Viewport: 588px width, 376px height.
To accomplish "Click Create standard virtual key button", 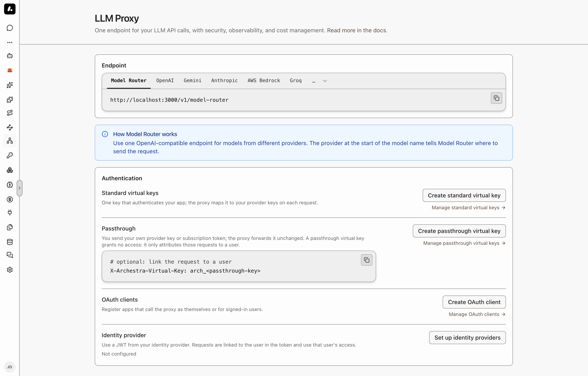I will pyautogui.click(x=464, y=195).
